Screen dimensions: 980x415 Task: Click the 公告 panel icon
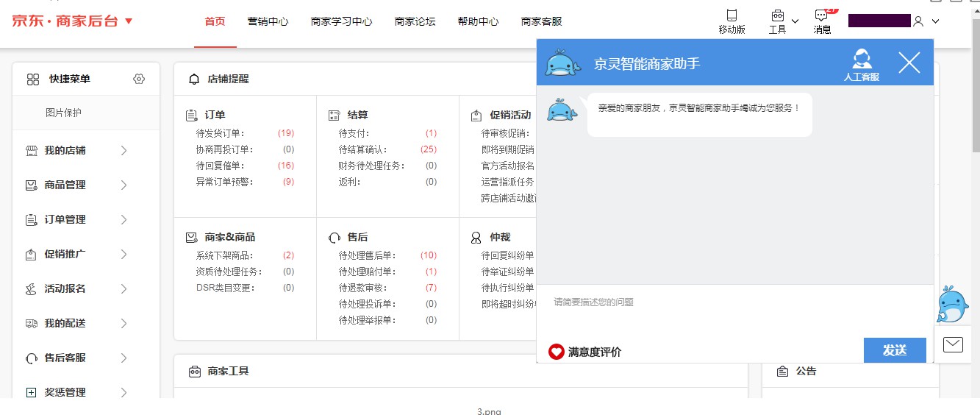(782, 371)
